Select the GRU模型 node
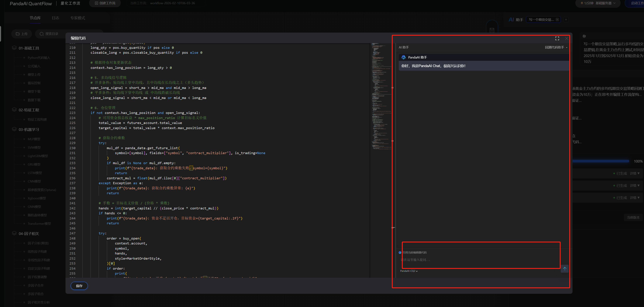The width and height of the screenshot is (644, 307). point(34,164)
